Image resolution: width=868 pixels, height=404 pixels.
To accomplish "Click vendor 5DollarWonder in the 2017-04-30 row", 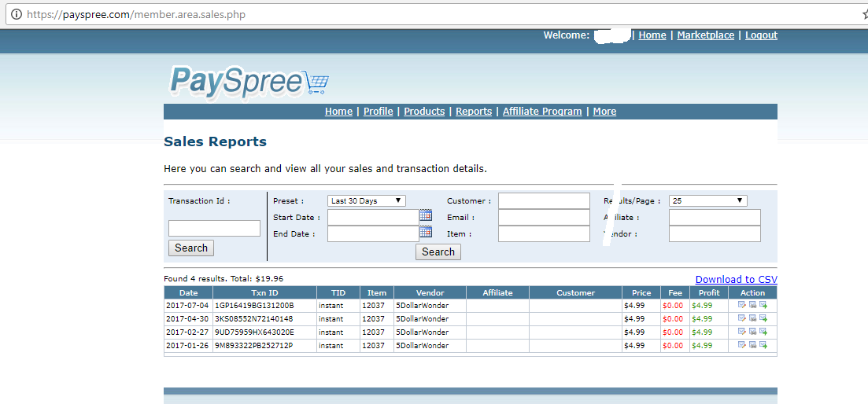I will [422, 319].
